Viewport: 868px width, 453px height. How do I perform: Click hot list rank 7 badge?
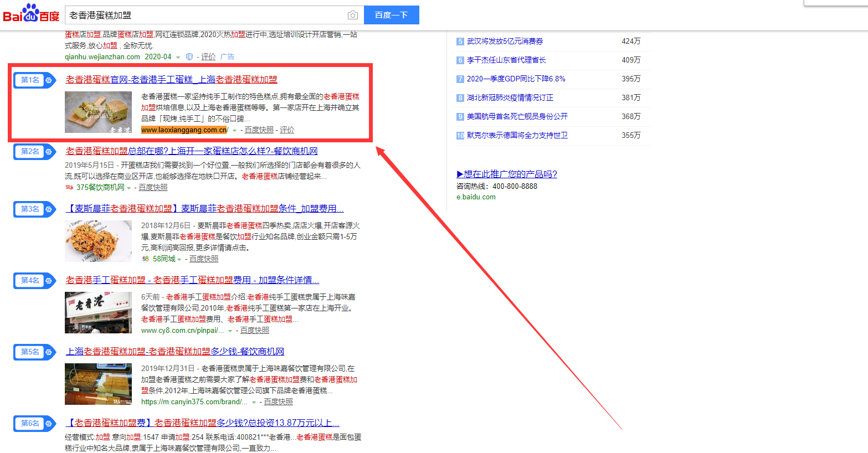pos(460,79)
